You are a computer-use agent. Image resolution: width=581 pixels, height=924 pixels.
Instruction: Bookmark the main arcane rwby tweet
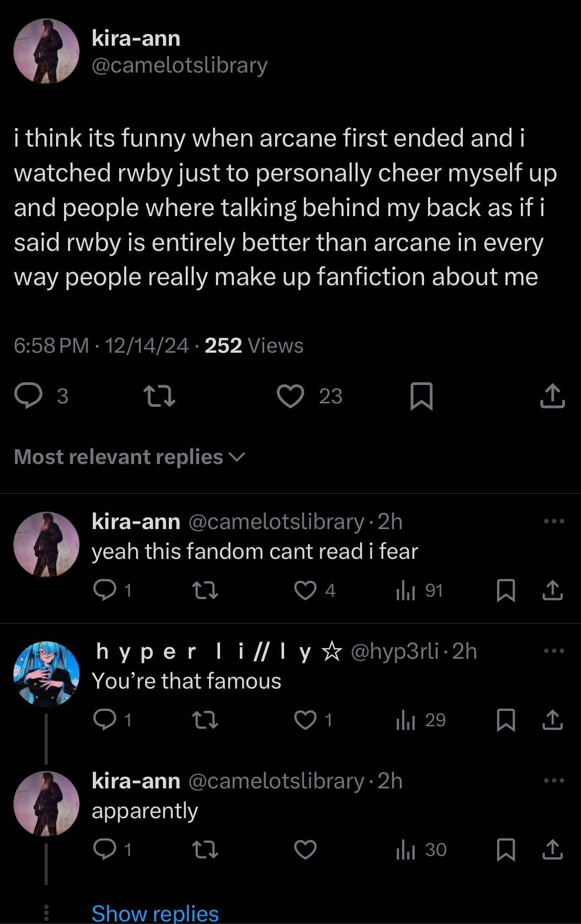pyautogui.click(x=422, y=396)
